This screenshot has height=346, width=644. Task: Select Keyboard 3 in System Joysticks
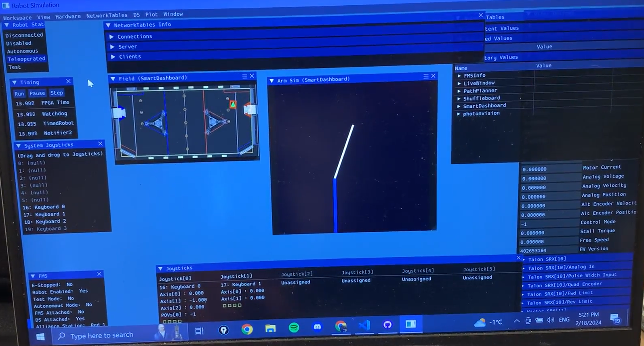pos(46,229)
